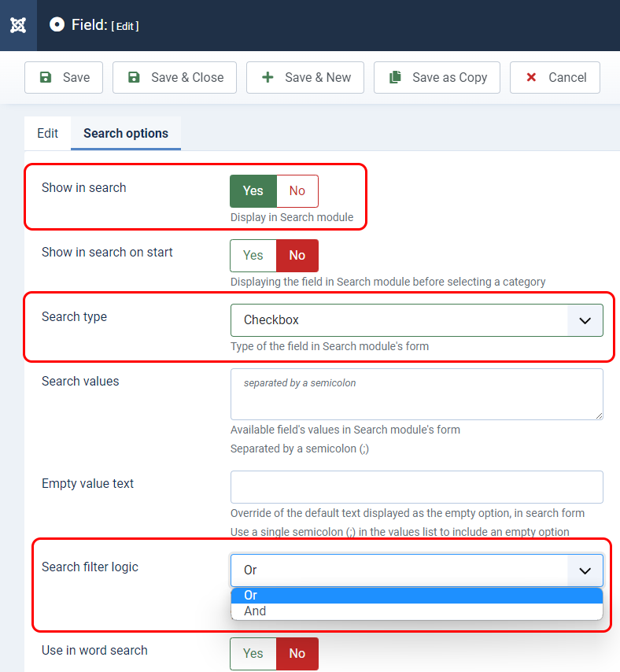
Task: Click the Search values label
Action: click(x=80, y=381)
